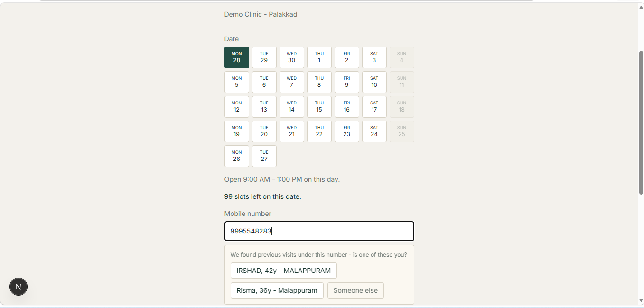
Task: Select date Monday 26
Action: (237, 156)
